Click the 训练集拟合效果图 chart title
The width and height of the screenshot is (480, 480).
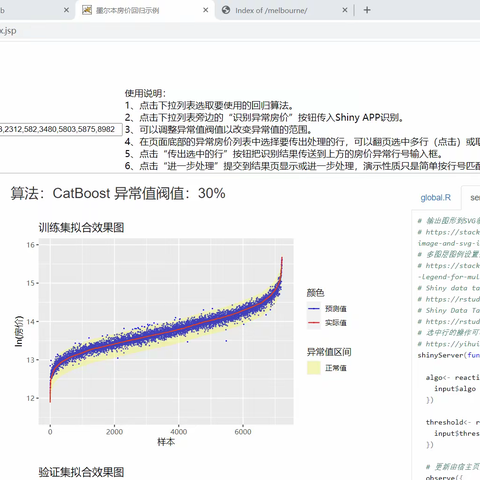(x=81, y=228)
